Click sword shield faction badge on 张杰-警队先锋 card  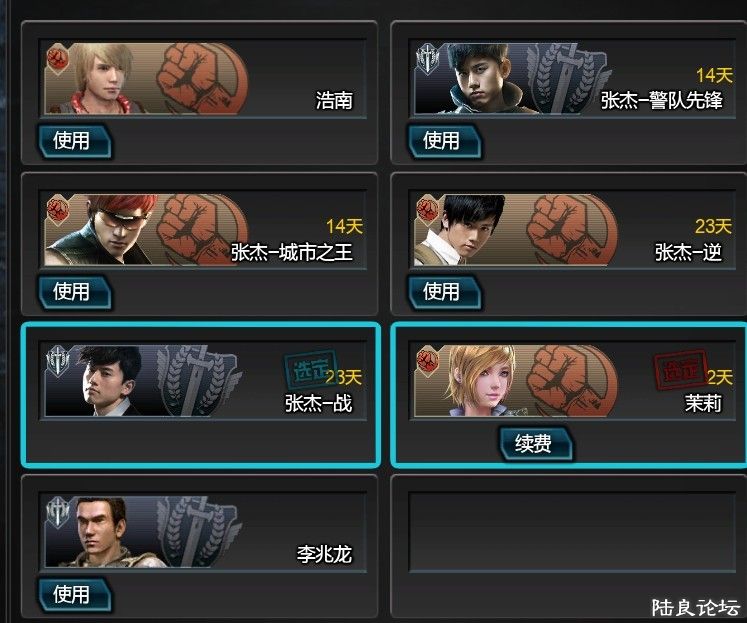[x=427, y=59]
